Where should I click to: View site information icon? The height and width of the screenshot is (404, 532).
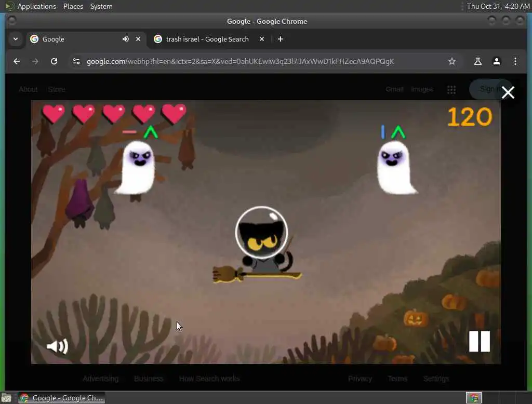76,61
